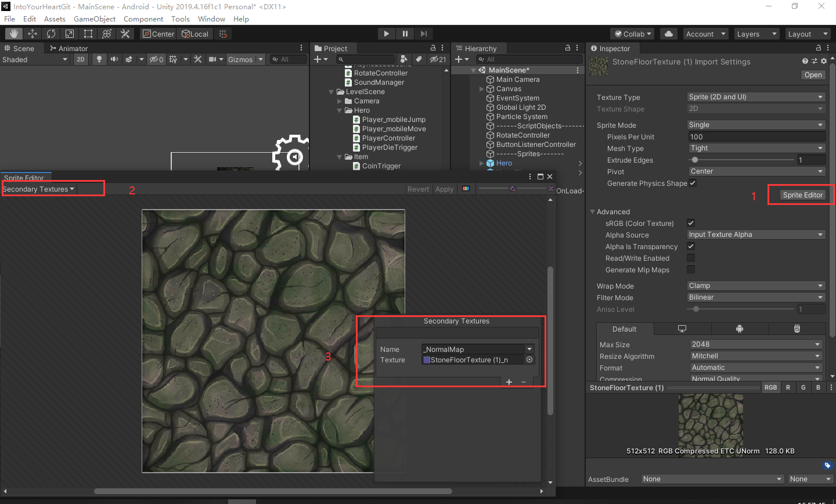Enable Generate Mip Maps checkbox
The width and height of the screenshot is (836, 504).
[691, 269]
